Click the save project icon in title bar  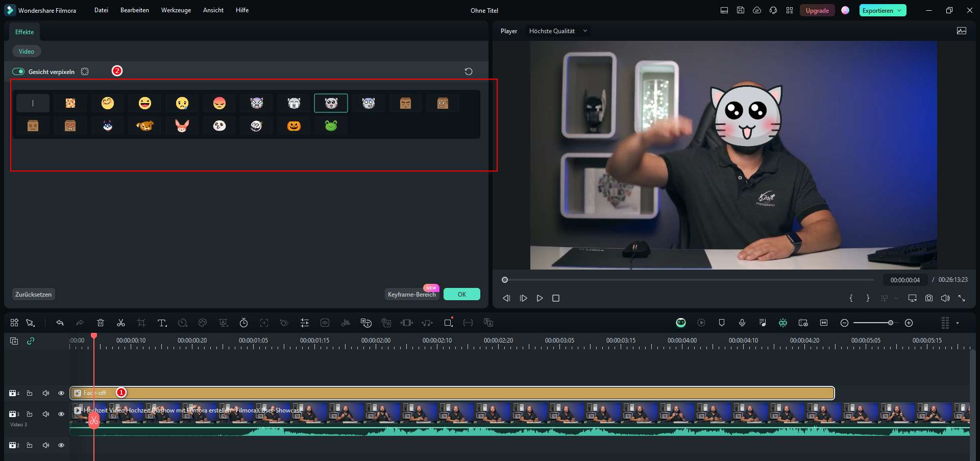point(741,10)
